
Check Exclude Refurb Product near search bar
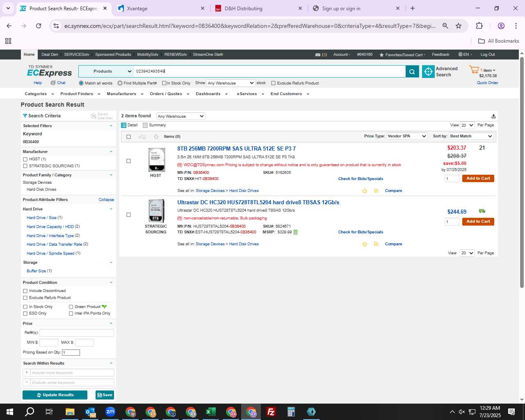(x=273, y=83)
